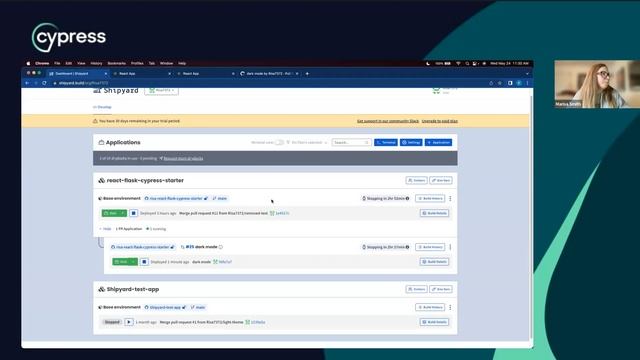
Task: Open Chrome History menu
Action: (x=96, y=64)
